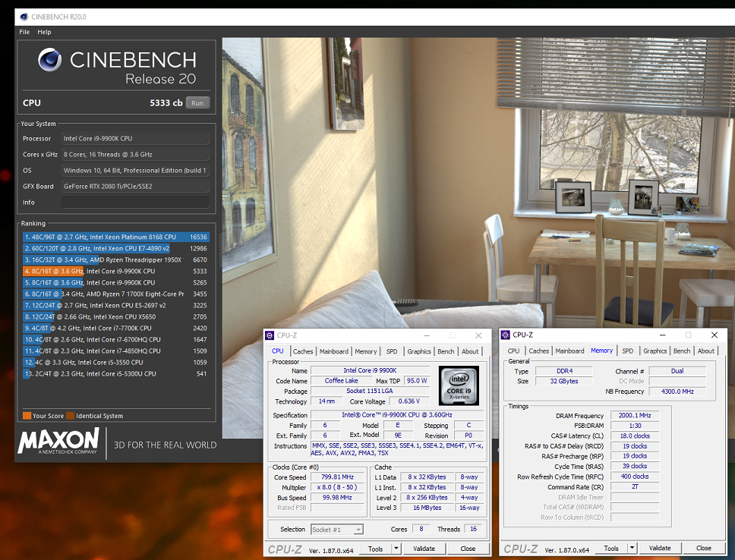Image resolution: width=735 pixels, height=560 pixels.
Task: Switch to Caches tab in right CPU-Z
Action: [x=538, y=351]
